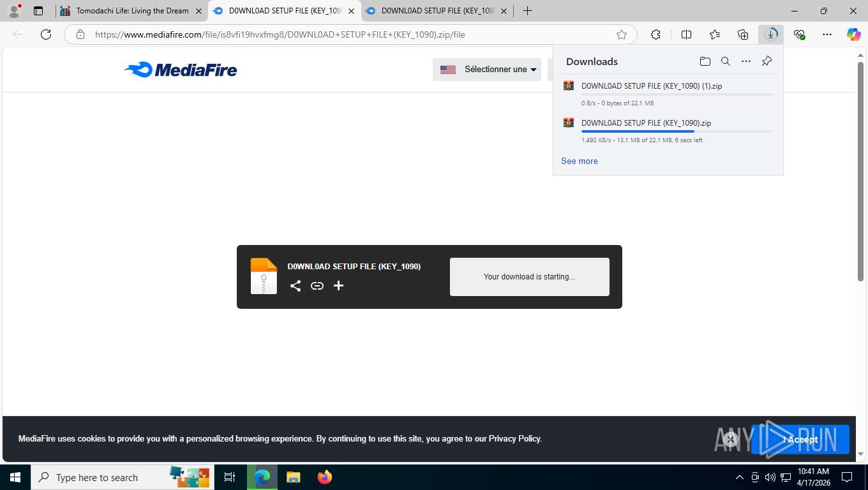
Task: Open the Privacy Policy link
Action: coord(514,438)
